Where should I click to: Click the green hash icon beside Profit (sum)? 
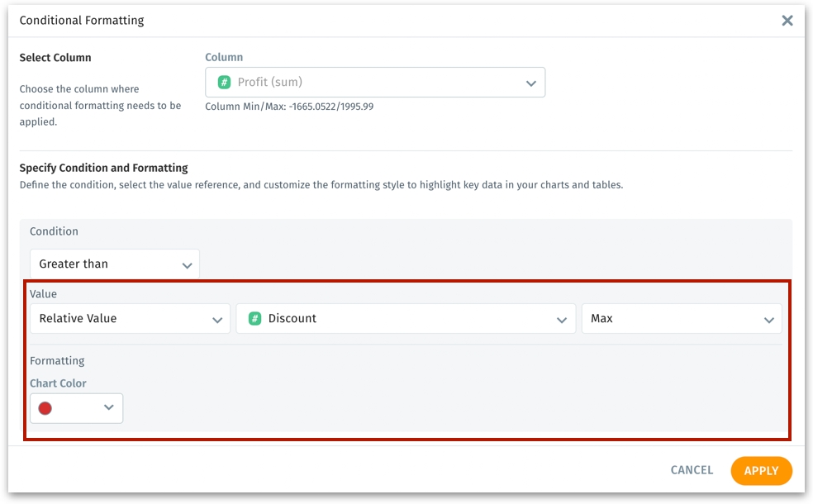224,83
